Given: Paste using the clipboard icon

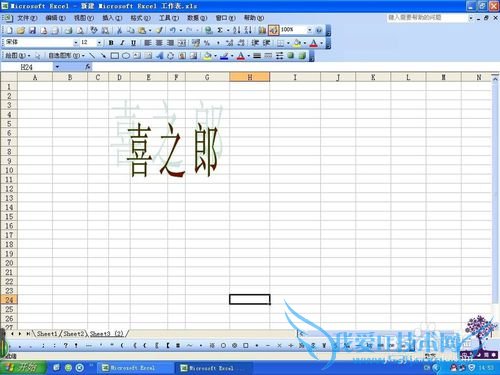Looking at the screenshot, I should point(142,30).
